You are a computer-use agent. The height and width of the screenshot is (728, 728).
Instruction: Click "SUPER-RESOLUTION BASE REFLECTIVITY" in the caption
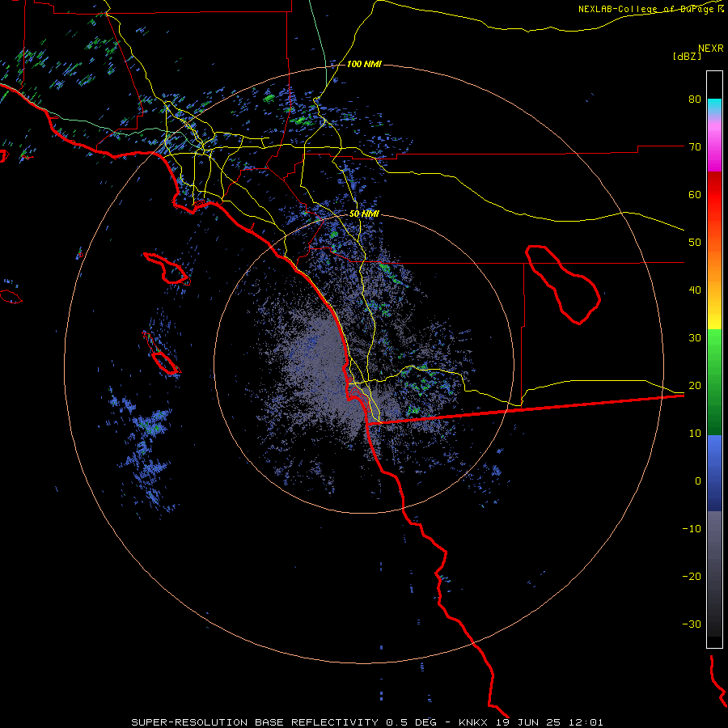pyautogui.click(x=255, y=722)
